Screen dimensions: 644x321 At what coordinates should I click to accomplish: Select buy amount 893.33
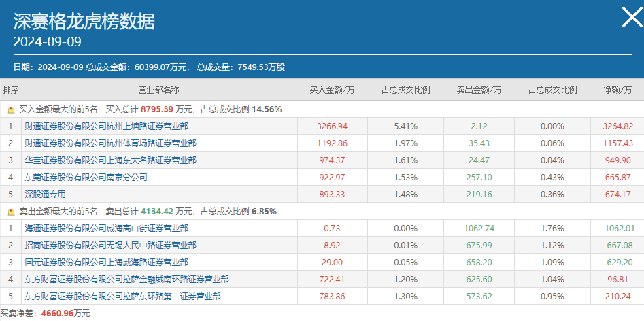point(333,195)
